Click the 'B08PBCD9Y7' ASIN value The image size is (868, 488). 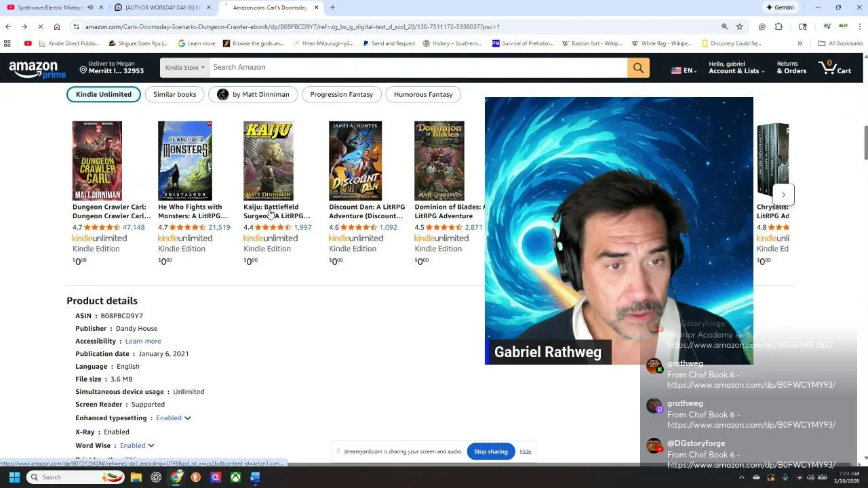122,316
